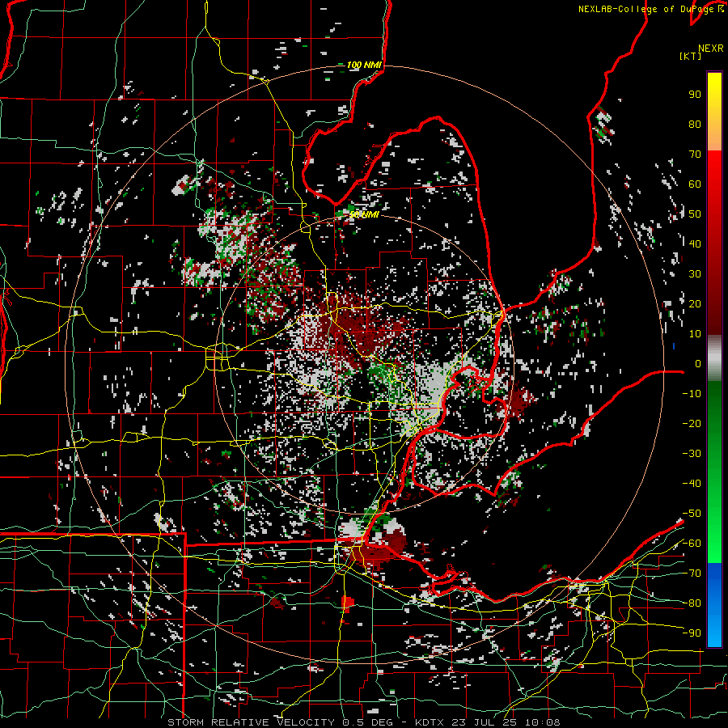Click the -70 knot scale label
Viewport: 728px width, 728px height.
[x=692, y=574]
